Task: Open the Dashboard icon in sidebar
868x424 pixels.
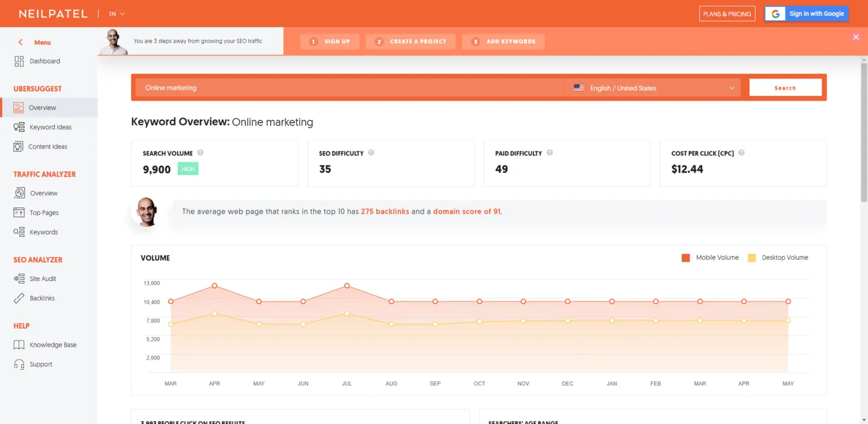Action: coord(19,61)
